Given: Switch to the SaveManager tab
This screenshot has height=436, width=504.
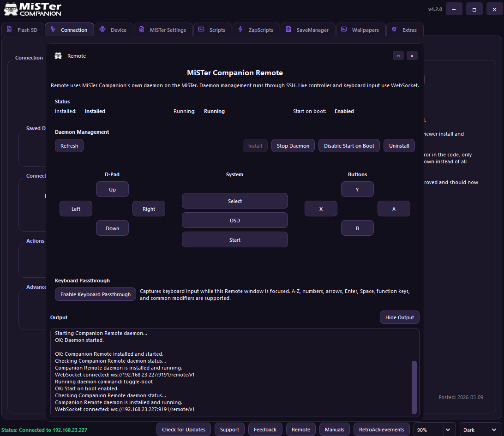Looking at the screenshot, I should pos(307,30).
